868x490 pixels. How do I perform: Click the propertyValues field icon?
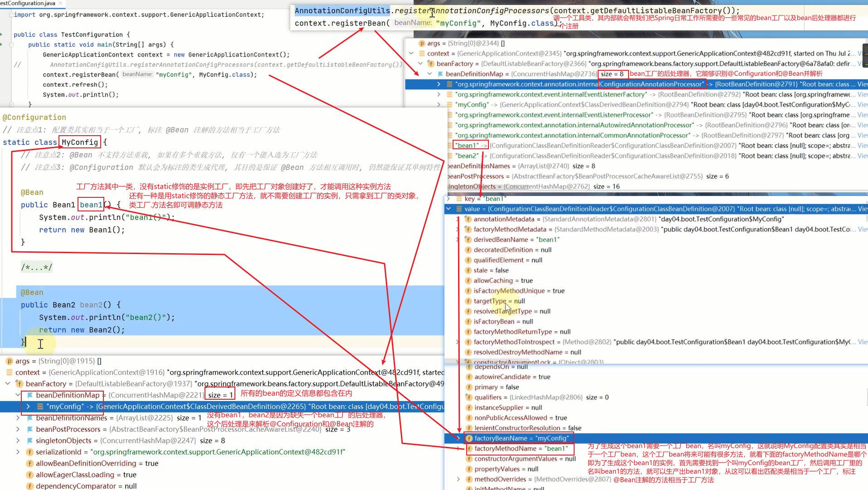click(x=469, y=469)
